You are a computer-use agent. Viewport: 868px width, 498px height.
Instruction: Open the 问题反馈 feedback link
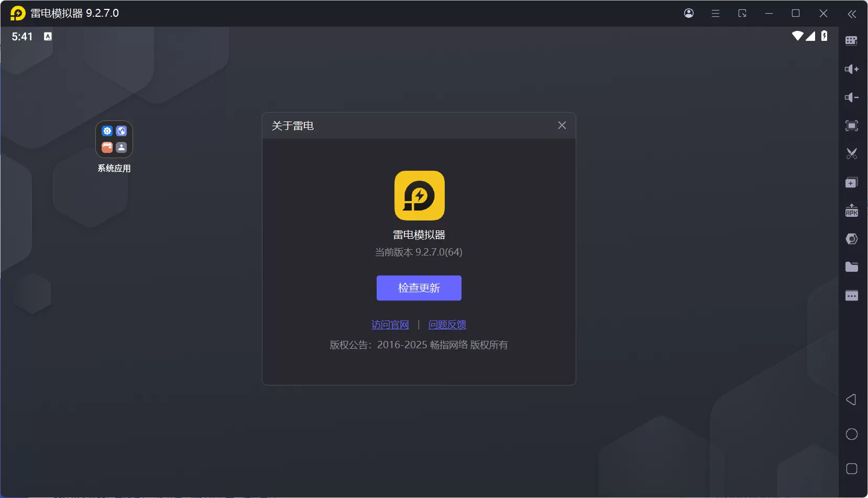pyautogui.click(x=447, y=324)
